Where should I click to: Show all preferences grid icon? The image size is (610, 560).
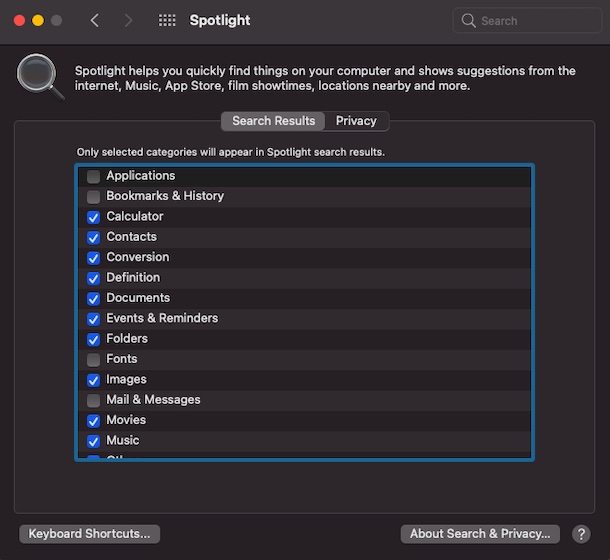167,20
